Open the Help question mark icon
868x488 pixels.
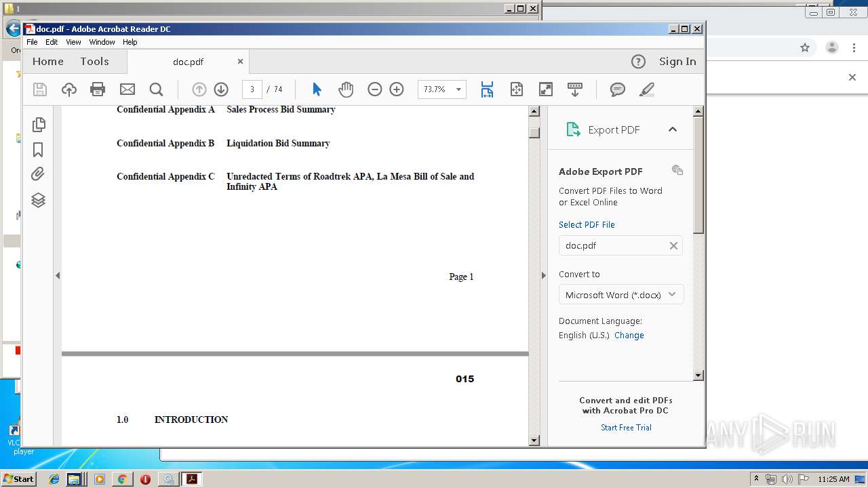(638, 62)
